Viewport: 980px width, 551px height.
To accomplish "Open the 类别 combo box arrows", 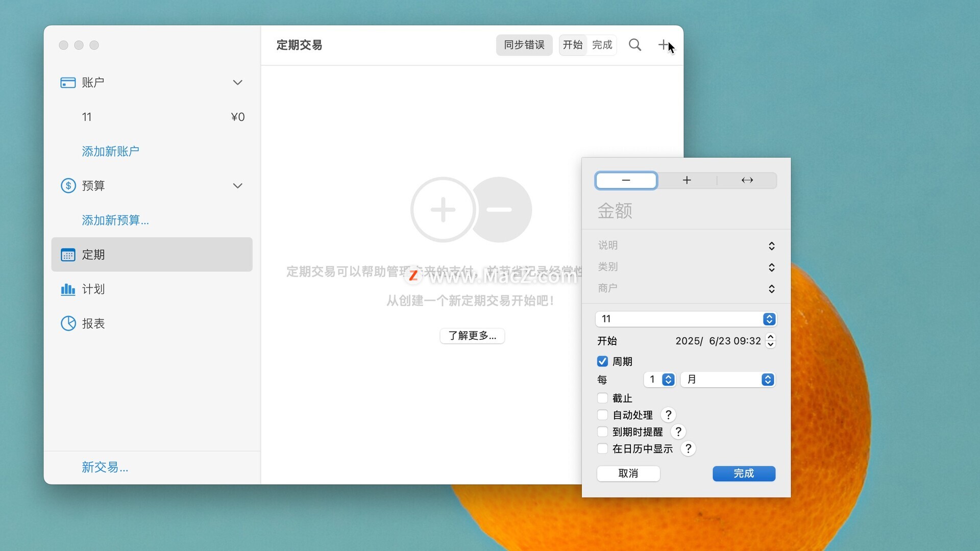I will click(x=771, y=267).
